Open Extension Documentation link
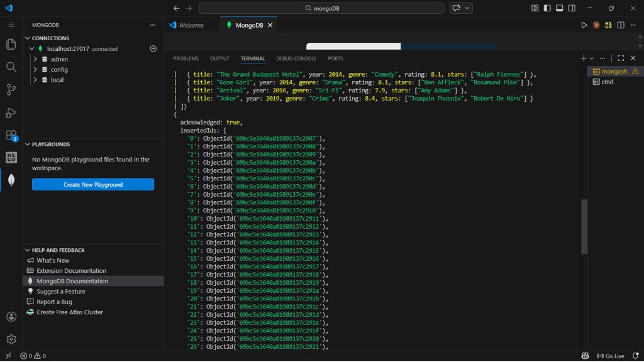 [71, 270]
